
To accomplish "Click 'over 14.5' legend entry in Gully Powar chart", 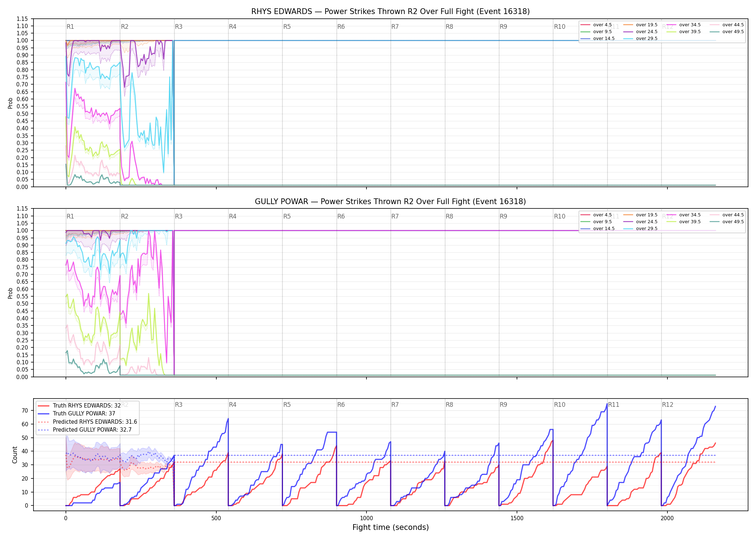I will (x=598, y=229).
